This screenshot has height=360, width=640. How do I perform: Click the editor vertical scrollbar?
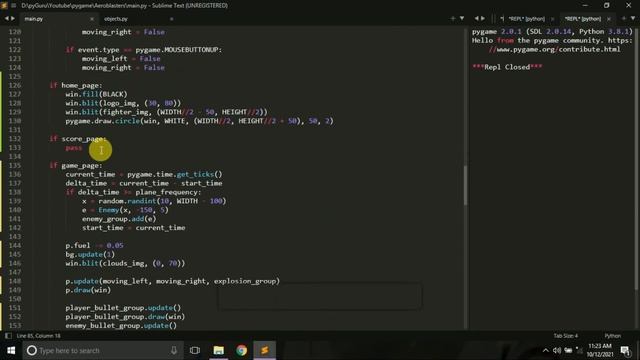coord(465,184)
